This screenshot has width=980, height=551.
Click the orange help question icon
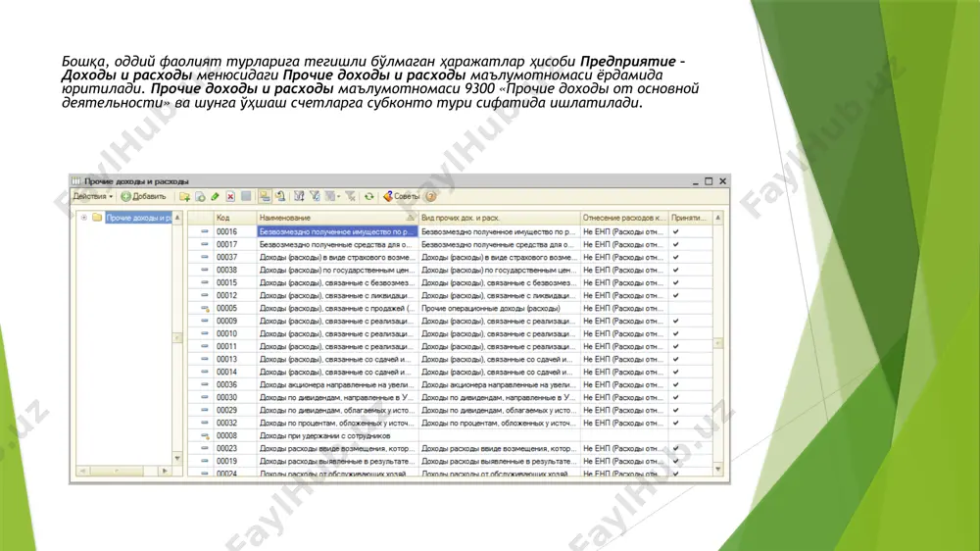click(430, 196)
